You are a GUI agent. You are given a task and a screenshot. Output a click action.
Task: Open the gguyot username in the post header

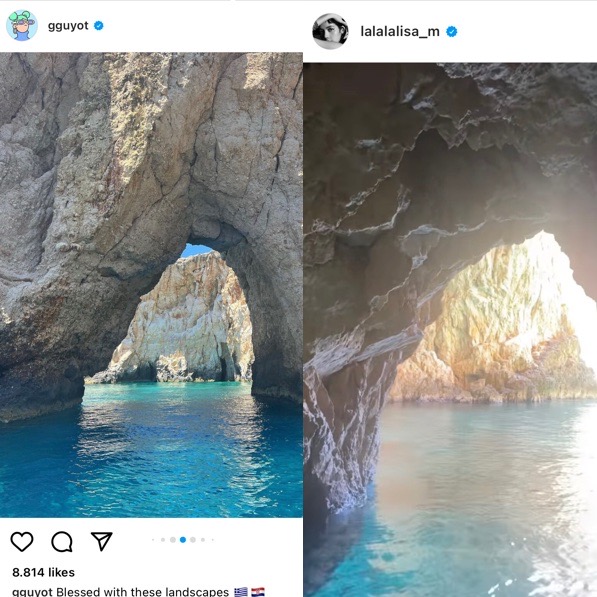click(x=68, y=26)
